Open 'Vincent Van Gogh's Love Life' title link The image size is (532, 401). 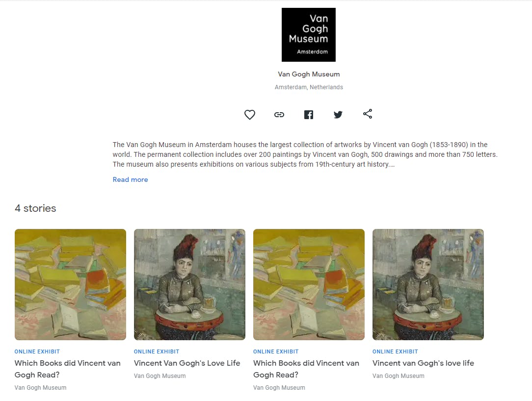pos(187,363)
